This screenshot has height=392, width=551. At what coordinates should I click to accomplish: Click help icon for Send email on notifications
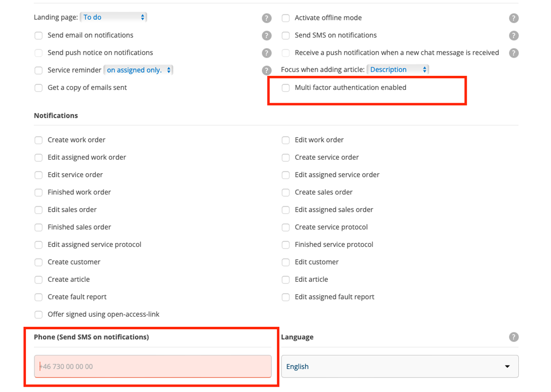coord(267,35)
